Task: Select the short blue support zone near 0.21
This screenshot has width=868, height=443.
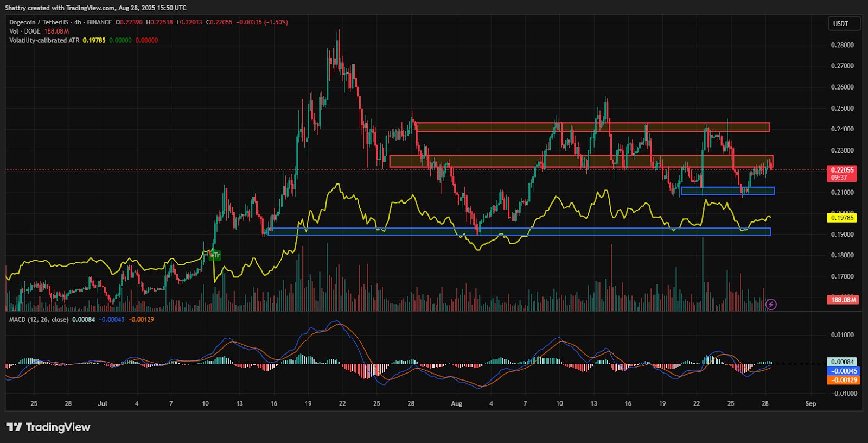Action: click(727, 191)
